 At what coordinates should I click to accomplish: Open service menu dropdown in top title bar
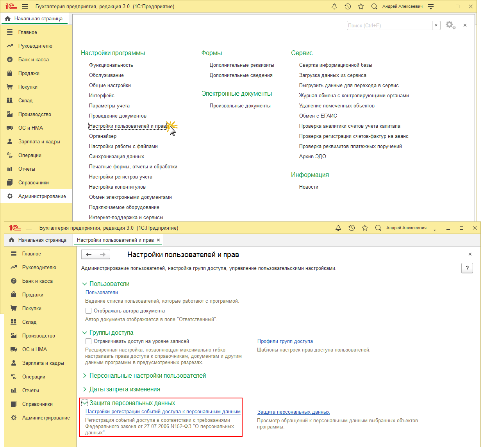[431, 7]
